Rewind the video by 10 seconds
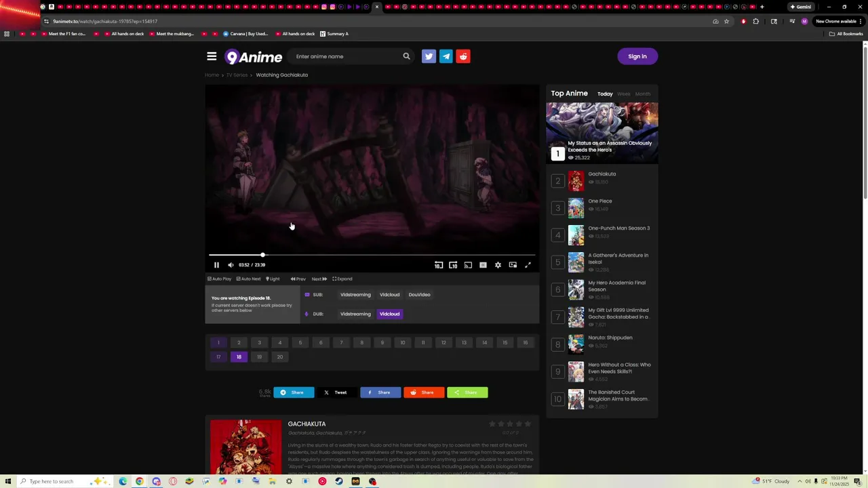 click(439, 265)
